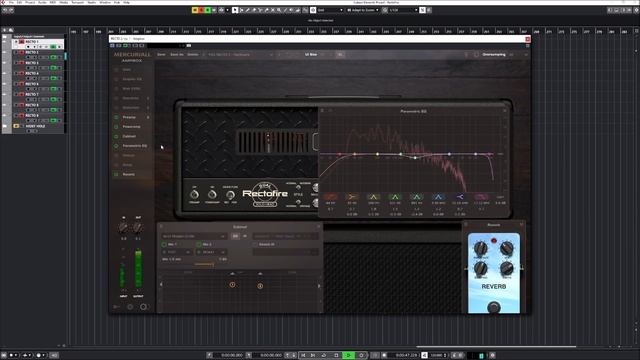Click the orange low-shelf band icon in Parametric EQ

coord(352,197)
